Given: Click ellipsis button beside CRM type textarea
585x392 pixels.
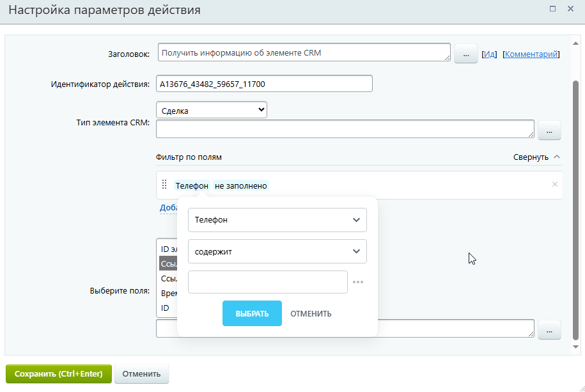Looking at the screenshot, I should 549,130.
